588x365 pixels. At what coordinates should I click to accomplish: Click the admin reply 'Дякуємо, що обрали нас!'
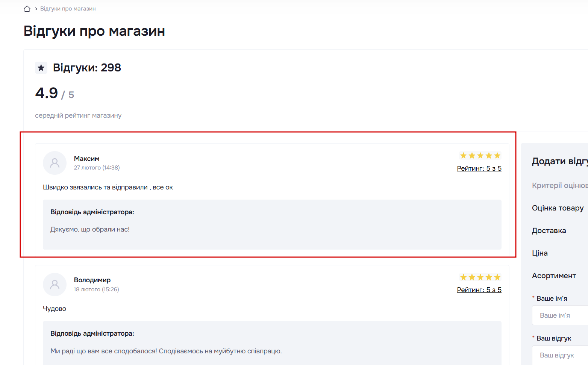click(90, 229)
